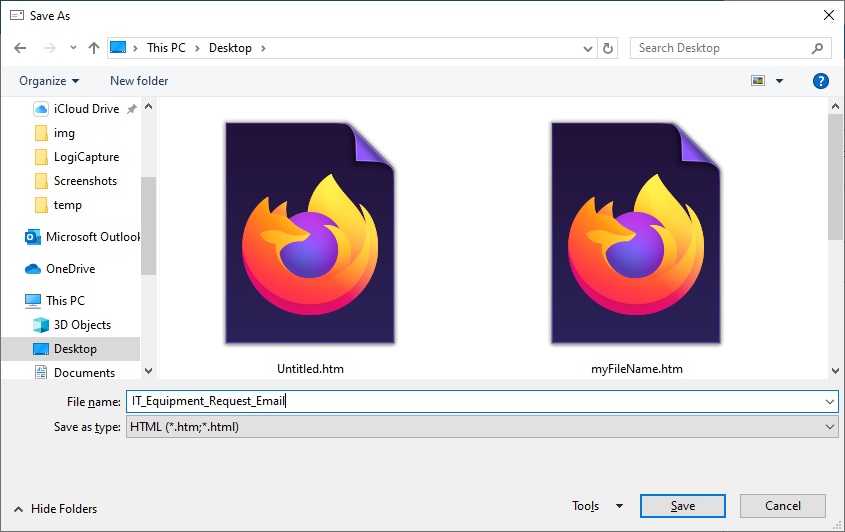Click the Cancel button
The height and width of the screenshot is (532, 845).
[782, 506]
